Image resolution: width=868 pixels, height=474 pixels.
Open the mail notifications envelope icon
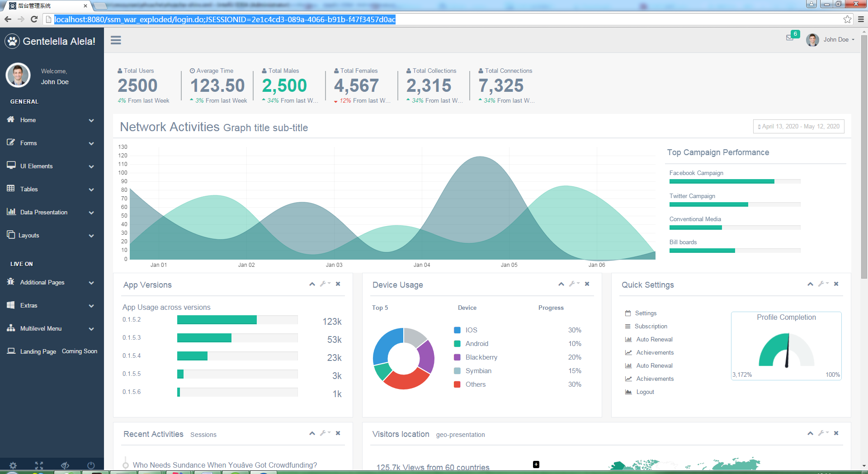[790, 38]
